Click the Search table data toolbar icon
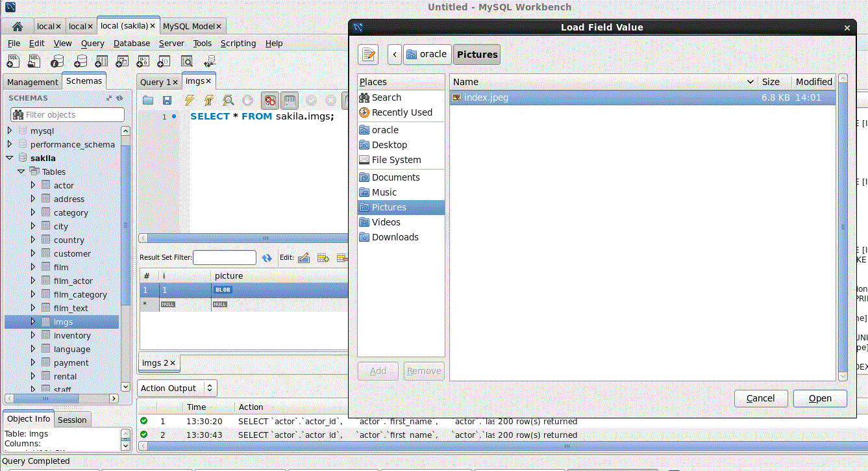The height and width of the screenshot is (471, 868). click(187, 61)
